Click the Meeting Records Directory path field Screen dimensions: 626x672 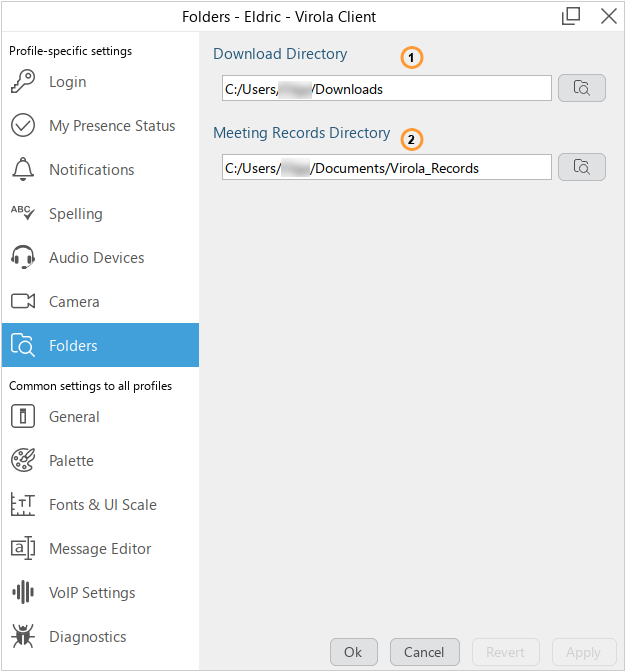point(386,168)
